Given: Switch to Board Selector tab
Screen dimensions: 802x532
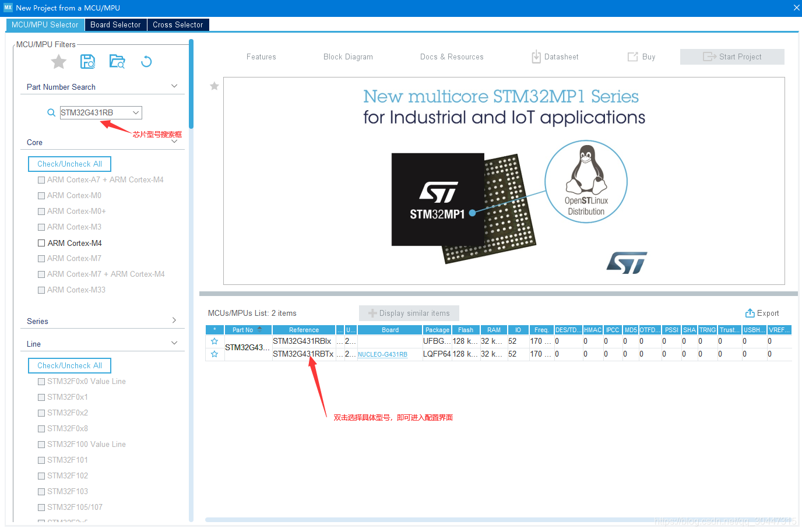Looking at the screenshot, I should tap(115, 24).
